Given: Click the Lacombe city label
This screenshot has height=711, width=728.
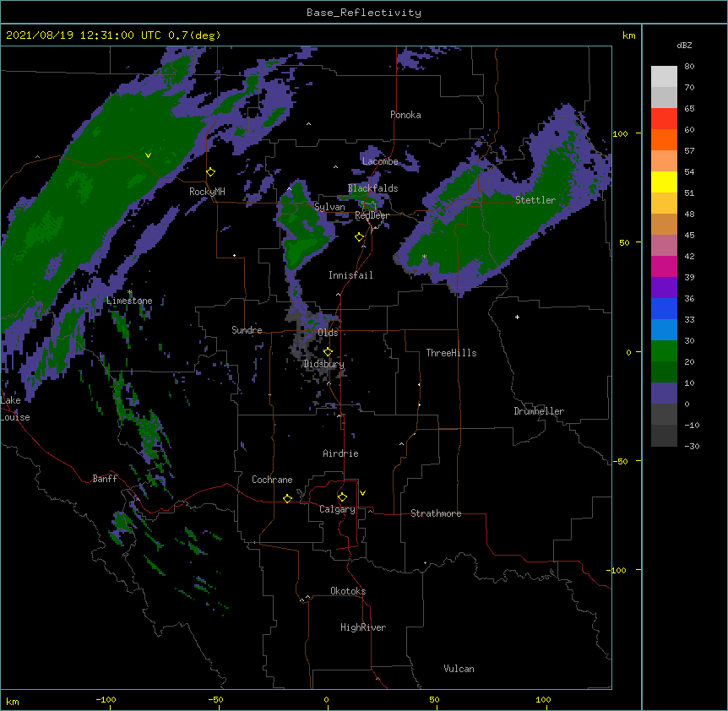Looking at the screenshot, I should pos(380,161).
